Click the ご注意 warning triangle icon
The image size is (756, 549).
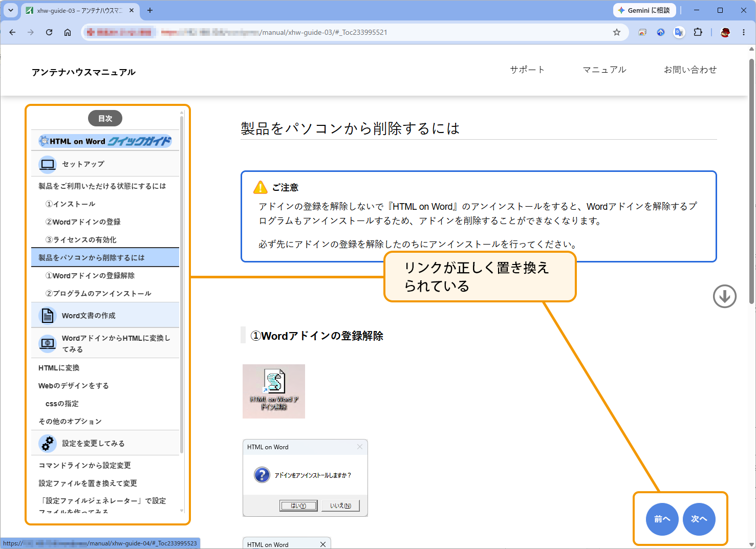(x=261, y=187)
